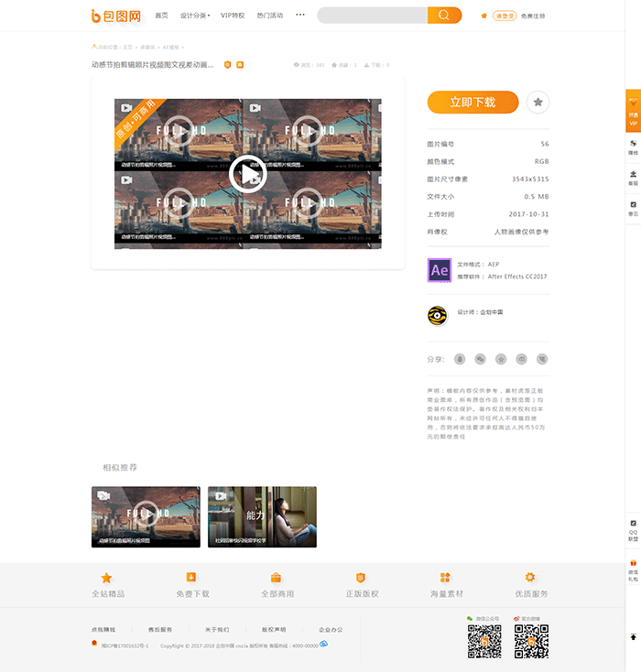
Task: Click the back-to-top arrow icon
Action: 634,637
